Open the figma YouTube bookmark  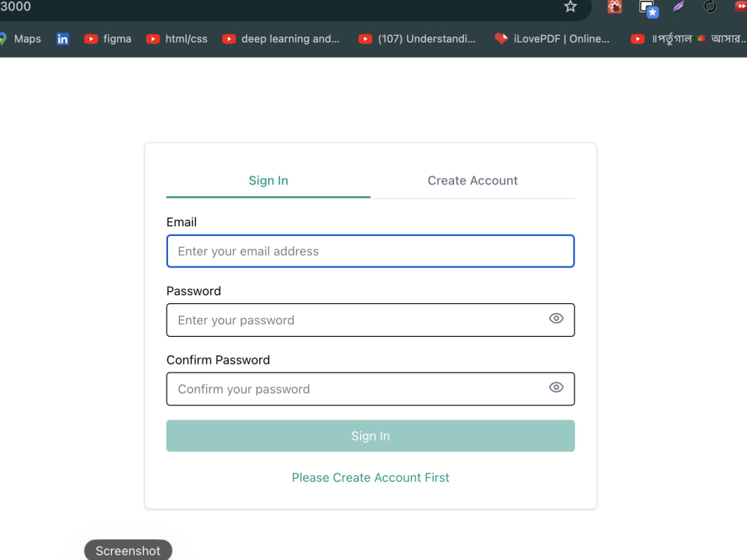(108, 39)
